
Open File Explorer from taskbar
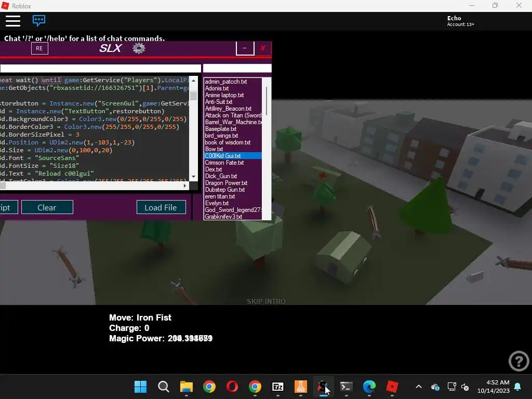(x=187, y=387)
